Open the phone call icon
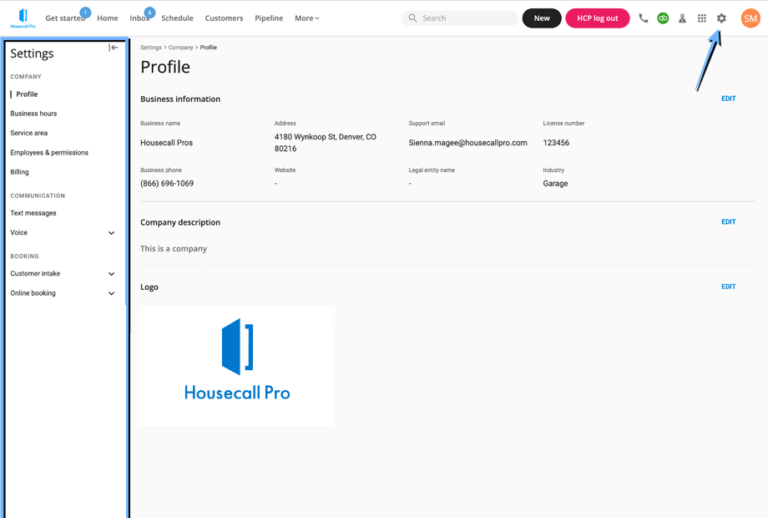768x518 pixels. 643,18
